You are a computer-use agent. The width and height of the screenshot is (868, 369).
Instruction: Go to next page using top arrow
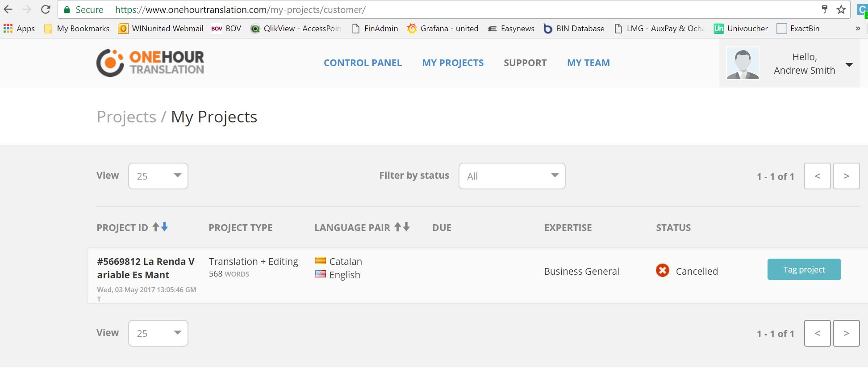click(x=846, y=176)
